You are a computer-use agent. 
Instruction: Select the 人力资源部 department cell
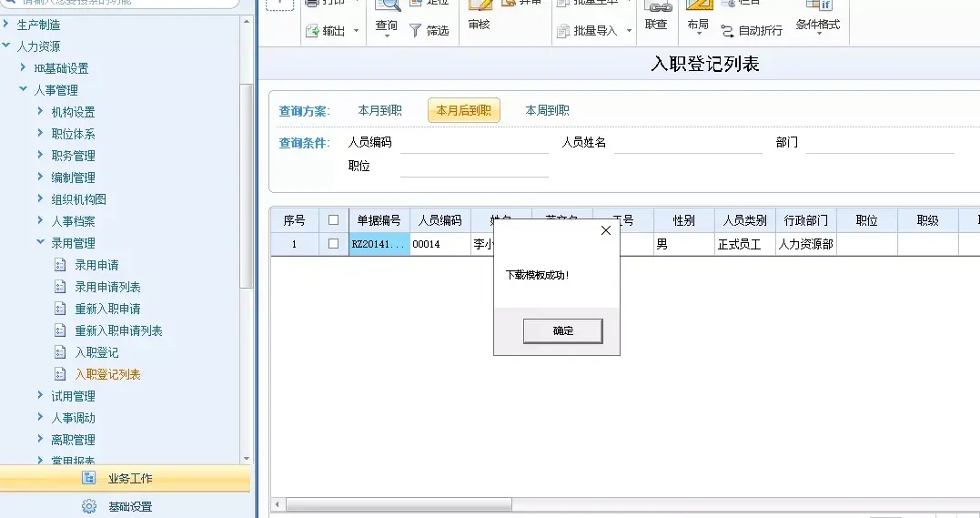[x=806, y=244]
